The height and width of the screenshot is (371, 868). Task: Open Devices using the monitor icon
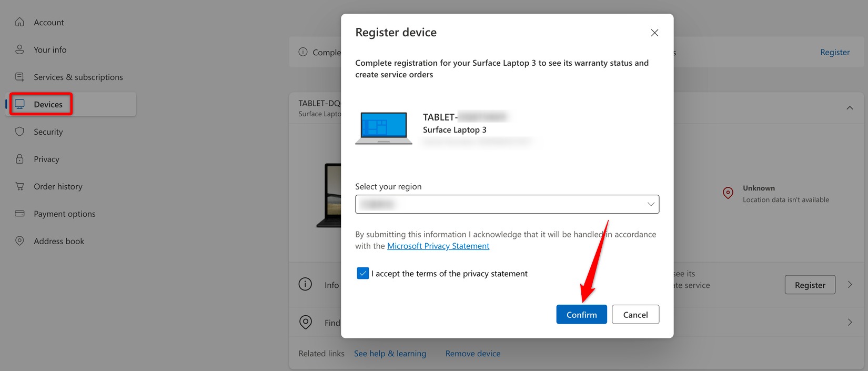20,104
